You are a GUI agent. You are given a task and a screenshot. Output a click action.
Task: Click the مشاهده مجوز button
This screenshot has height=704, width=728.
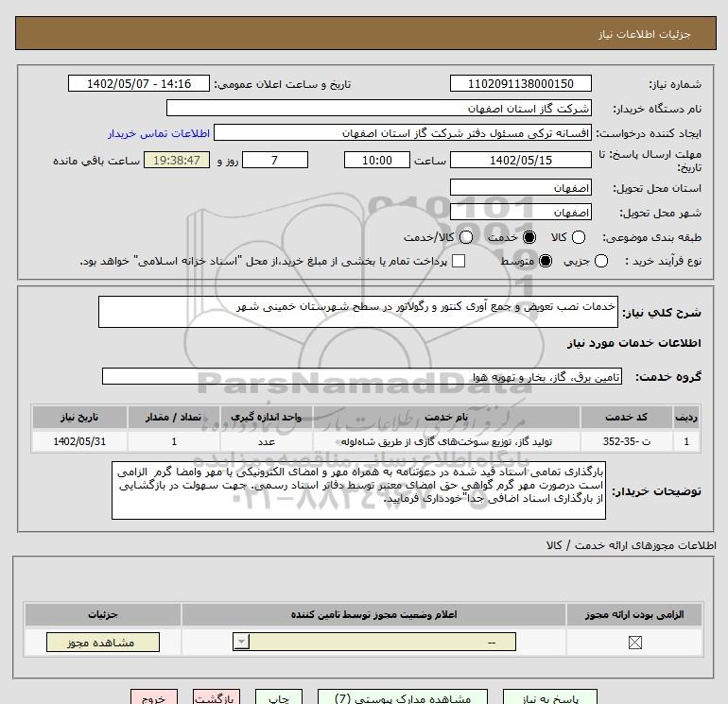point(103,643)
